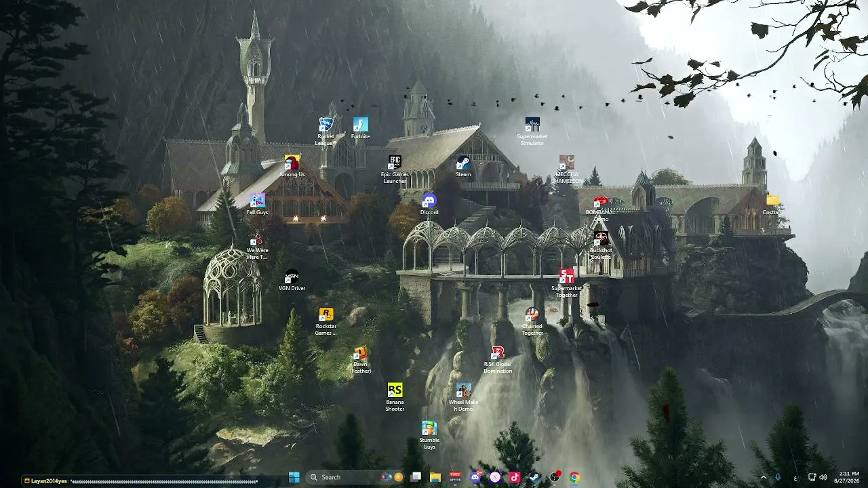Open the Rocket League desktop shortcut

(326, 131)
